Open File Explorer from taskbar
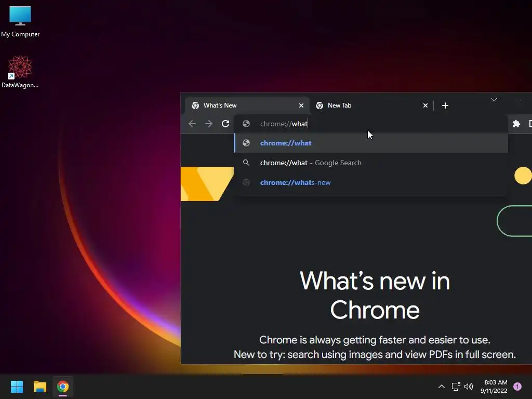This screenshot has width=532, height=399. [x=39, y=387]
